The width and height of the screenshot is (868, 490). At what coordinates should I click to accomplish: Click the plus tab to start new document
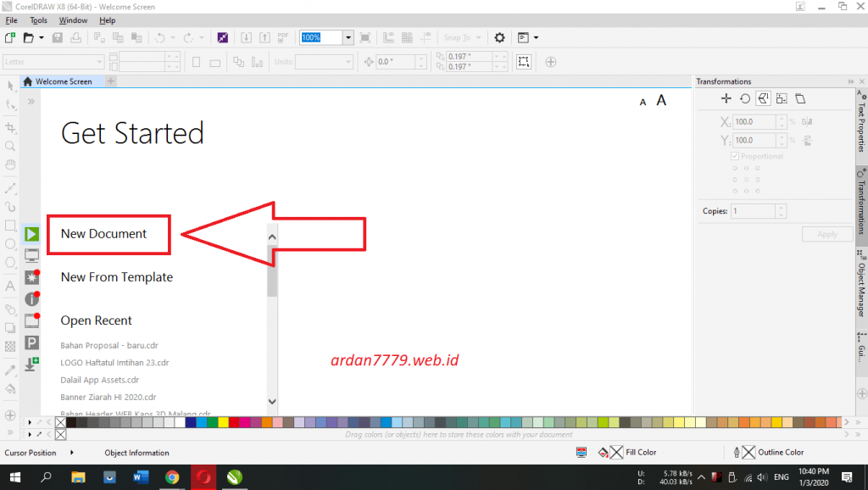click(111, 81)
